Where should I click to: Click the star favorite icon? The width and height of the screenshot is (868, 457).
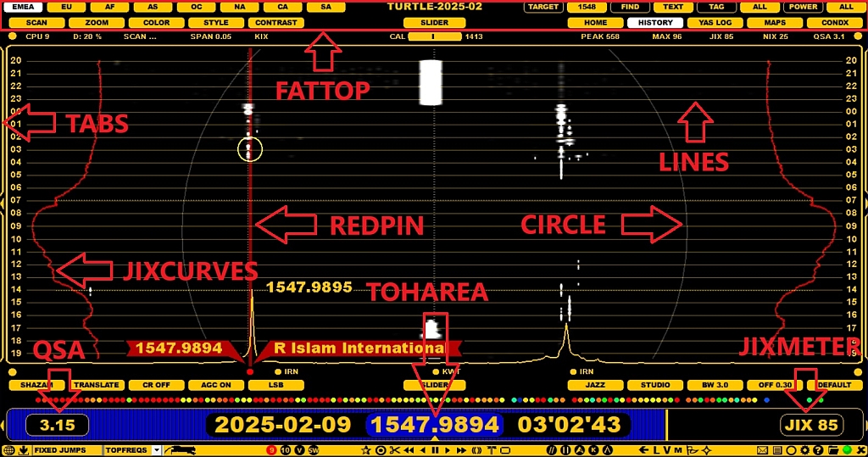(366, 450)
